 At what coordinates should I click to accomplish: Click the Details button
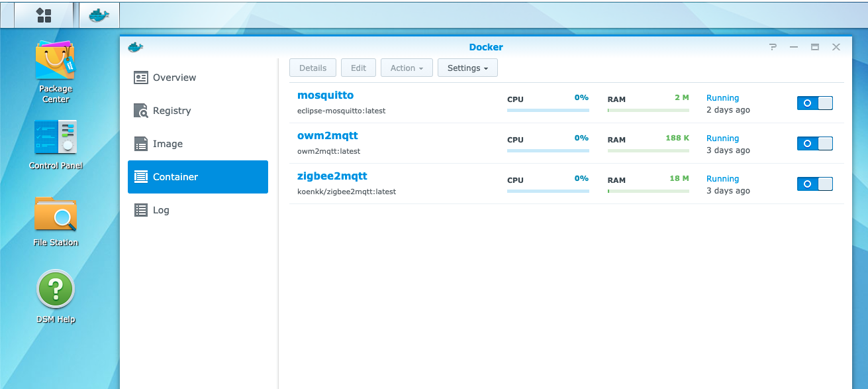point(313,68)
